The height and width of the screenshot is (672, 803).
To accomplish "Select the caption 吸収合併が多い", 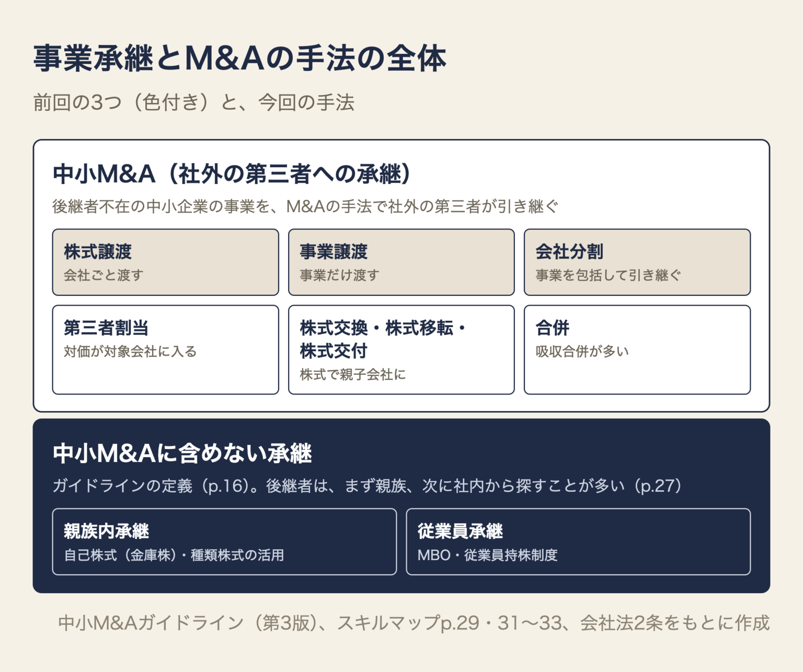I will (582, 351).
